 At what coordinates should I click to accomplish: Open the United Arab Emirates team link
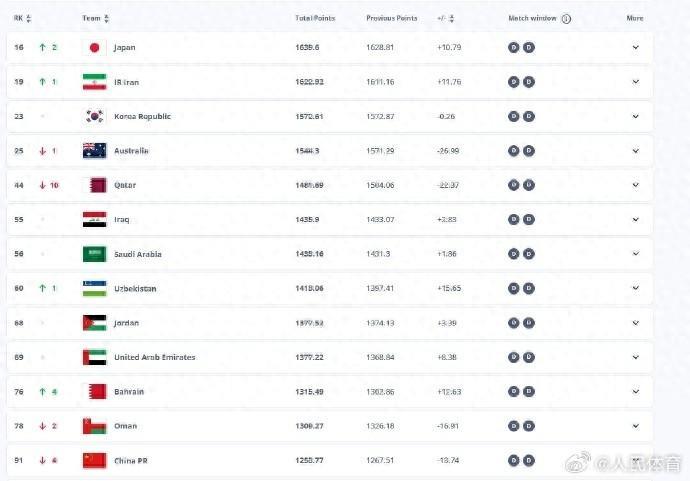click(155, 357)
